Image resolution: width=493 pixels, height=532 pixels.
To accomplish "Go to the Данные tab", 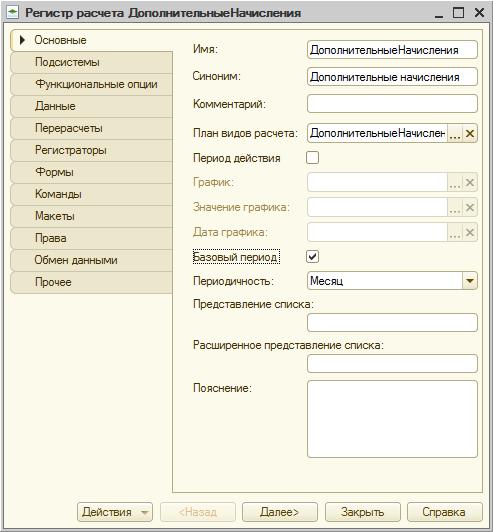I will tap(92, 106).
